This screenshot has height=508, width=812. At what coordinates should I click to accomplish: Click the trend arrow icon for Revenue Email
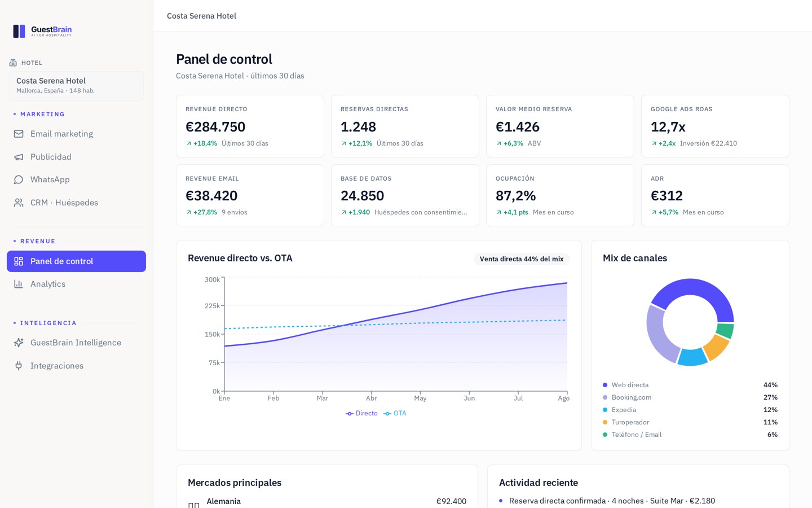[x=189, y=212]
